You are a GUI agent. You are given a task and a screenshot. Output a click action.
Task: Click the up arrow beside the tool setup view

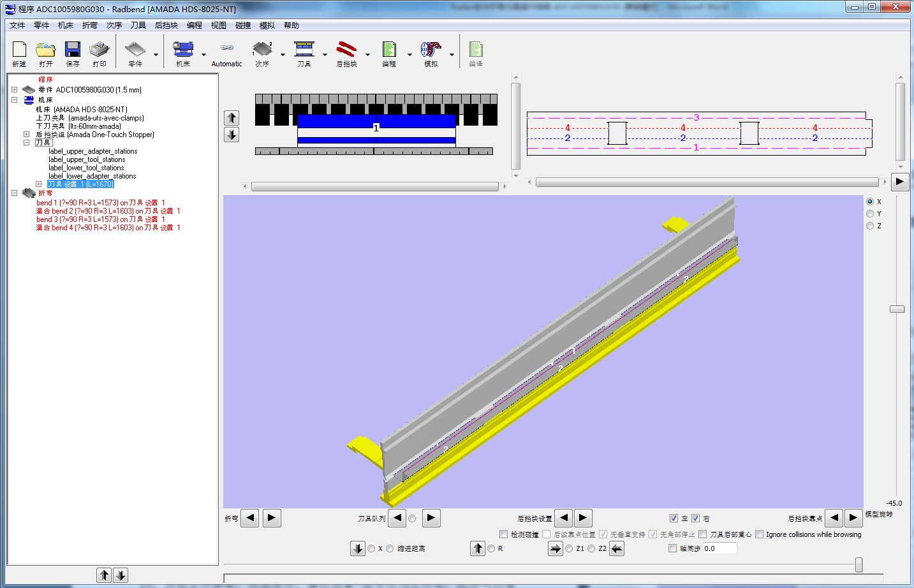tap(232, 118)
